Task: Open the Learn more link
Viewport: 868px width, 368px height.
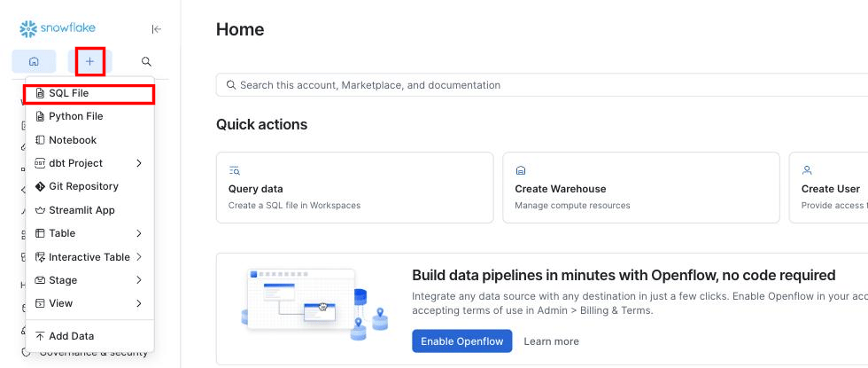Action: (551, 341)
